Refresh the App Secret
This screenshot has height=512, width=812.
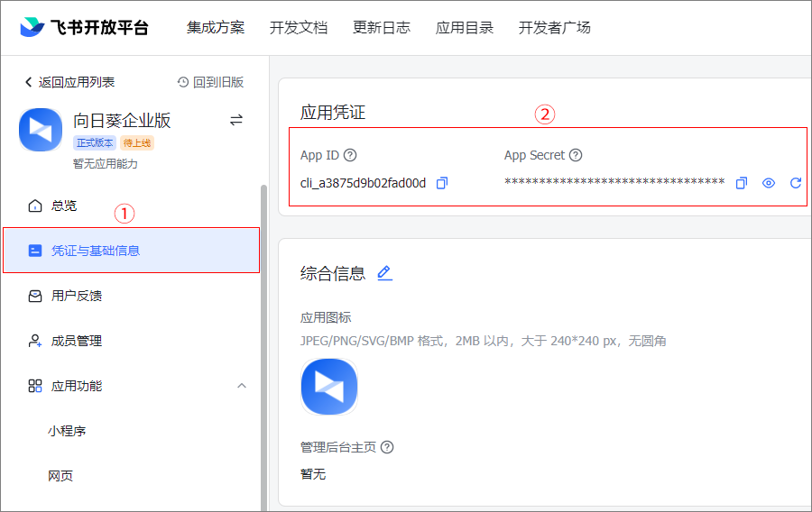pos(796,183)
